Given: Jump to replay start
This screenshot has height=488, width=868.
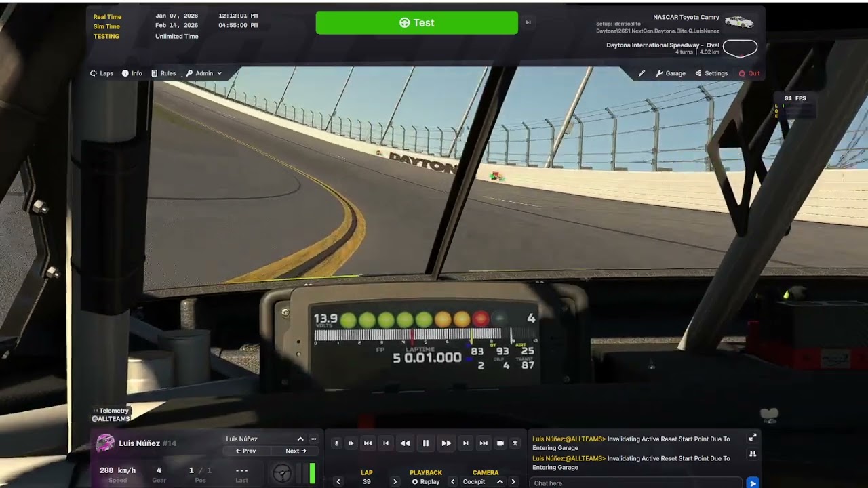Looking at the screenshot, I should [368, 443].
